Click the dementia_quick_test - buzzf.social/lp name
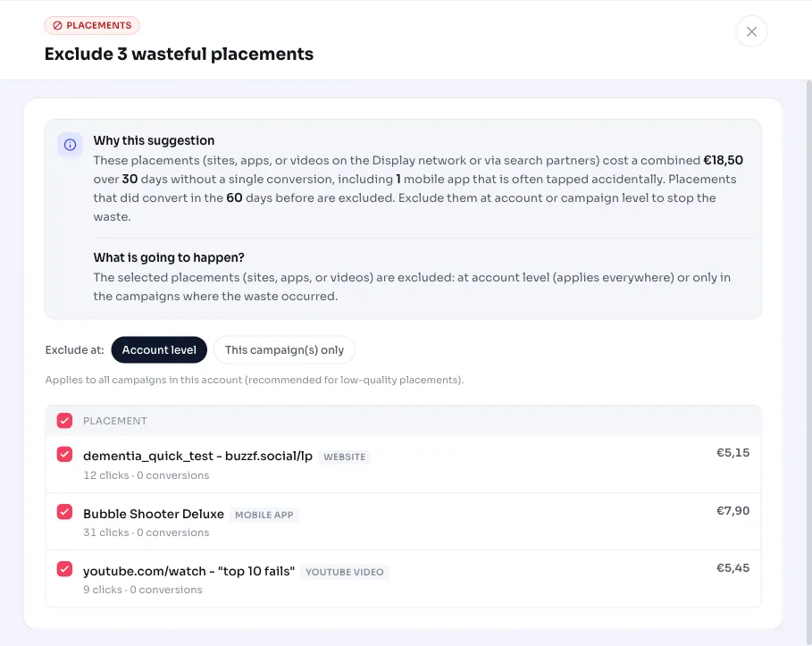The height and width of the screenshot is (646, 812). (197, 456)
